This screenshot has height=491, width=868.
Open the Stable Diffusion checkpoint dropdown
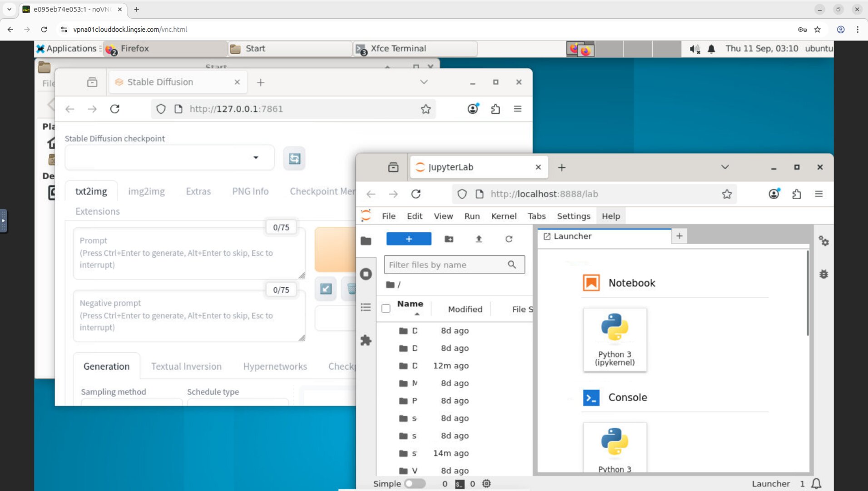pos(257,157)
